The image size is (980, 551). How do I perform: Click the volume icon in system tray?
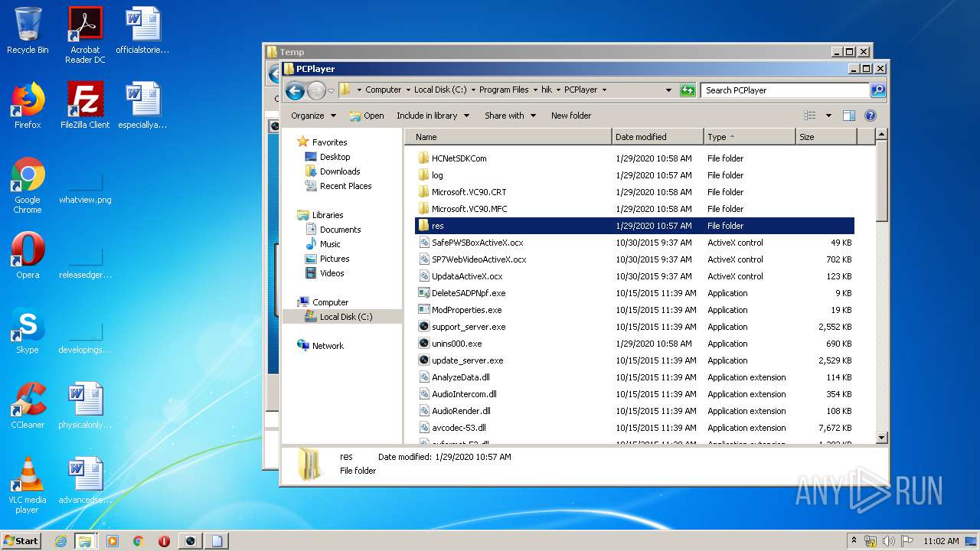(889, 541)
